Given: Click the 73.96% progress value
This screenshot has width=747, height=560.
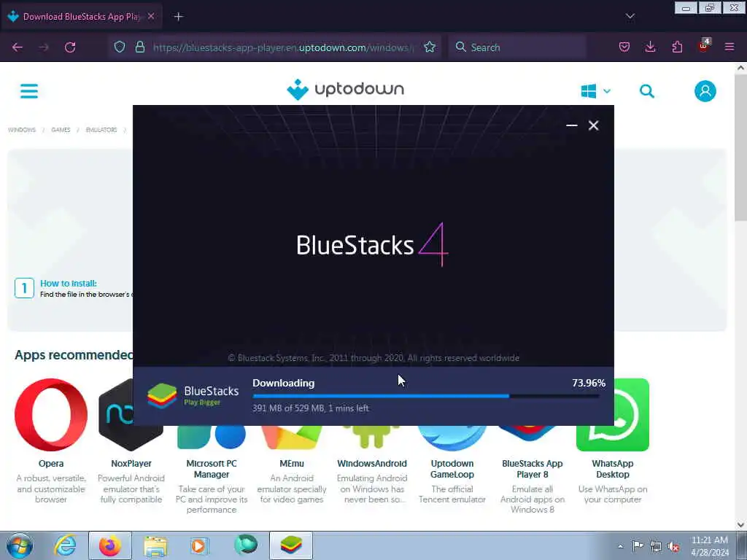Looking at the screenshot, I should (589, 383).
